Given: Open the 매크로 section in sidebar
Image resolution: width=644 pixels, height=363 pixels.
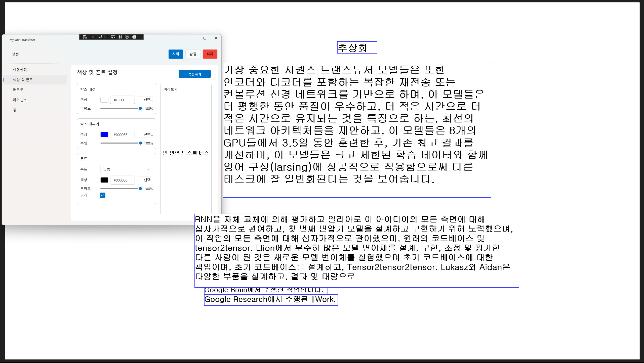Looking at the screenshot, I should (x=18, y=90).
